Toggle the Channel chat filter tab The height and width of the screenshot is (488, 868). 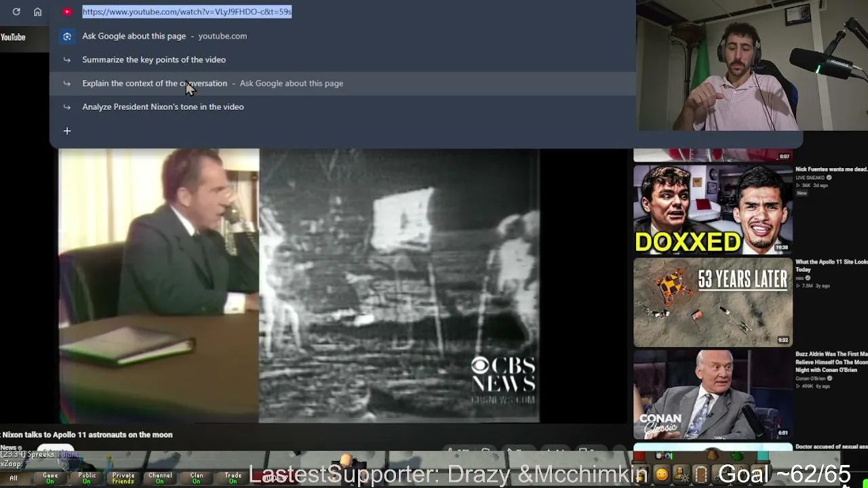click(160, 478)
